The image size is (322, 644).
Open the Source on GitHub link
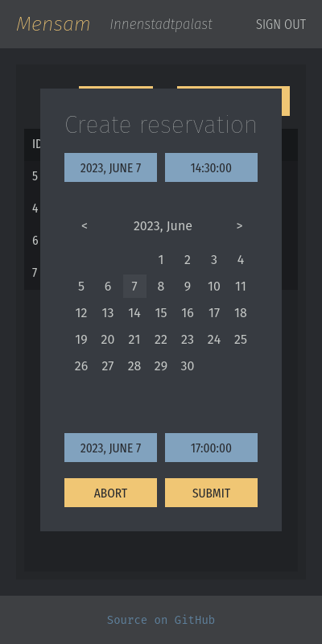[x=161, y=620]
